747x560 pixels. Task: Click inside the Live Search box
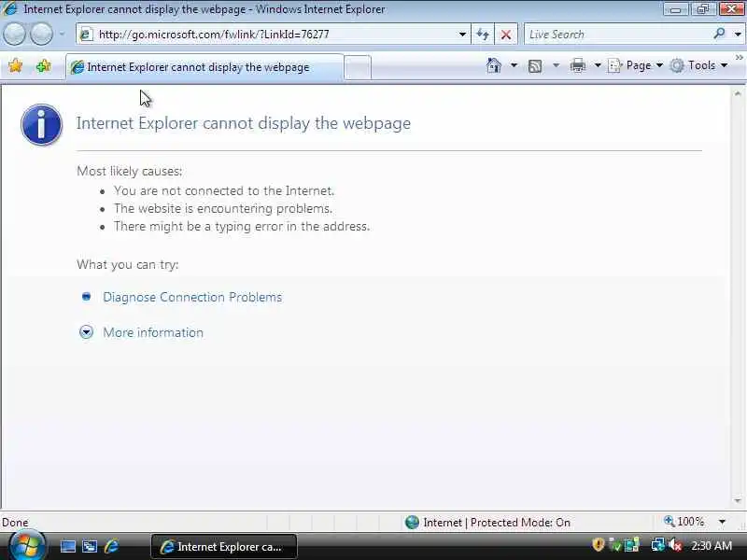tap(617, 35)
